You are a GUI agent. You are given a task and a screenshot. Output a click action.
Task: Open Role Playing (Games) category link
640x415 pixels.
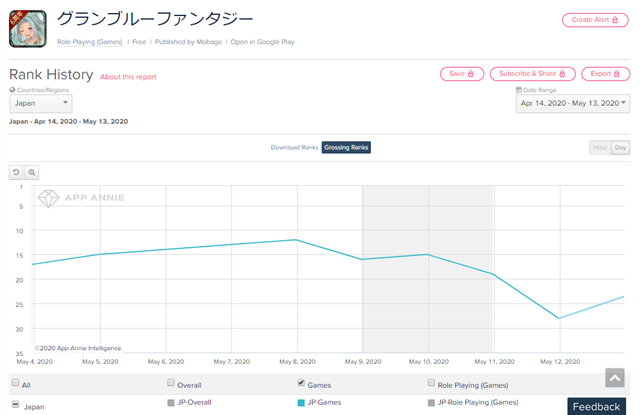[x=89, y=42]
